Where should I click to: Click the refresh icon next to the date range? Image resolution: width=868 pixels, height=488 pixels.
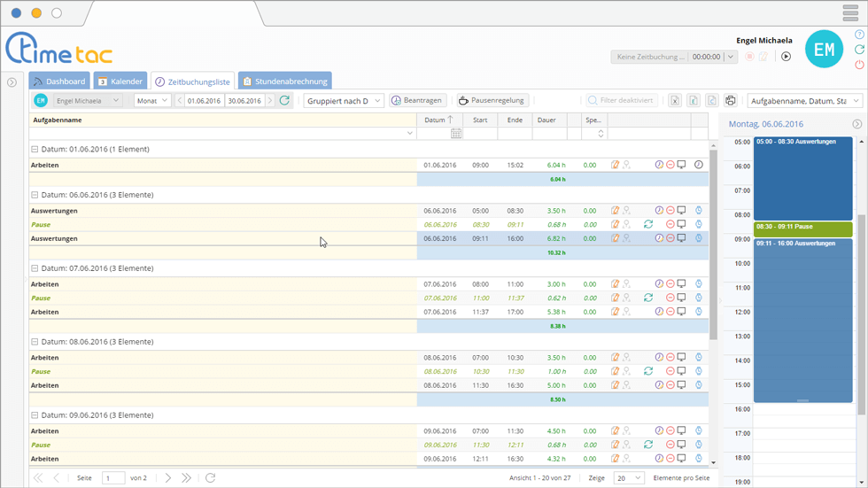284,101
